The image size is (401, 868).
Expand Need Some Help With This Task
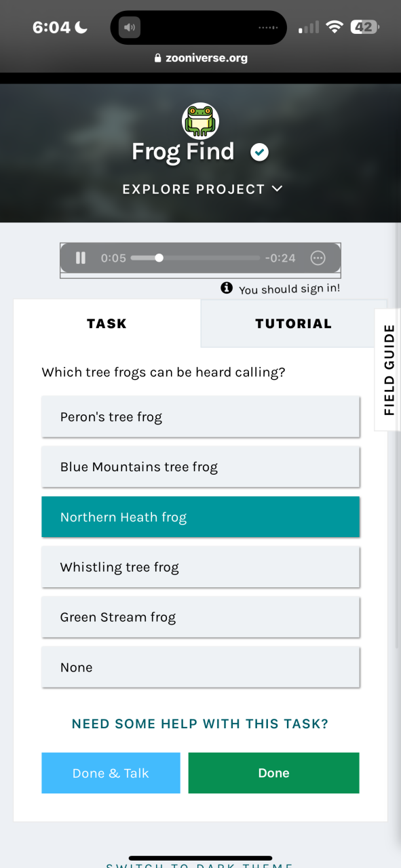[200, 724]
